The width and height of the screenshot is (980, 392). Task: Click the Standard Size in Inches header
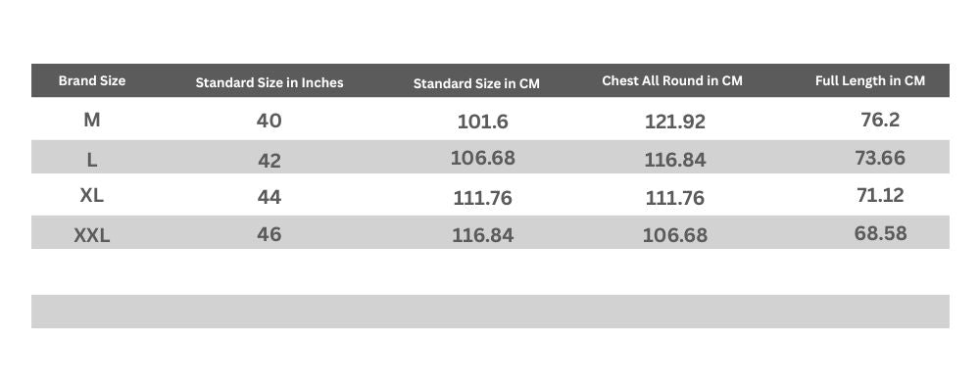tap(269, 82)
